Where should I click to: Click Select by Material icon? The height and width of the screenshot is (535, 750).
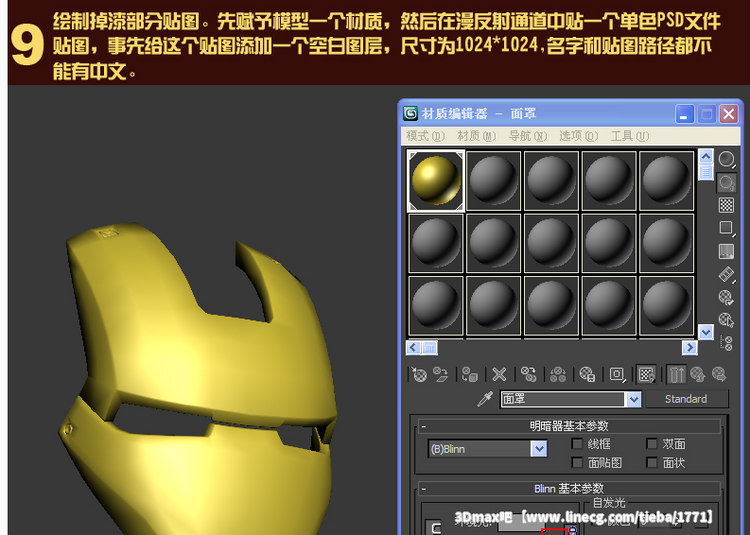coord(727,320)
